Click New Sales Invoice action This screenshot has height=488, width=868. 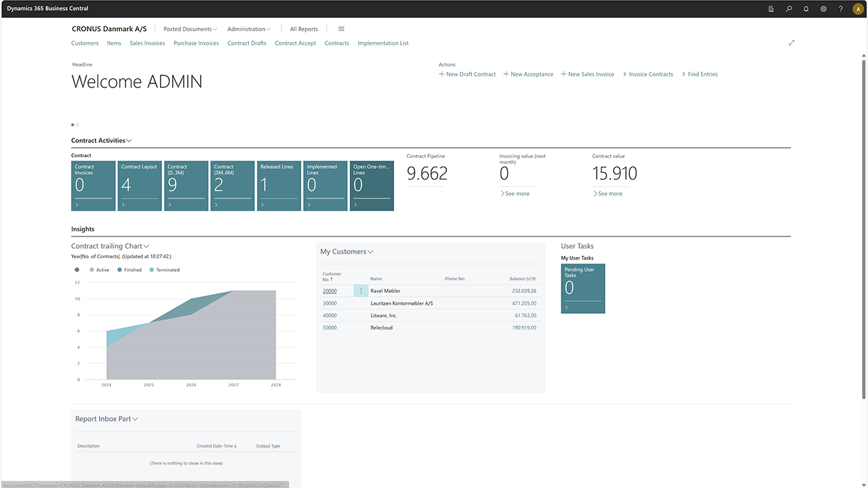click(587, 74)
